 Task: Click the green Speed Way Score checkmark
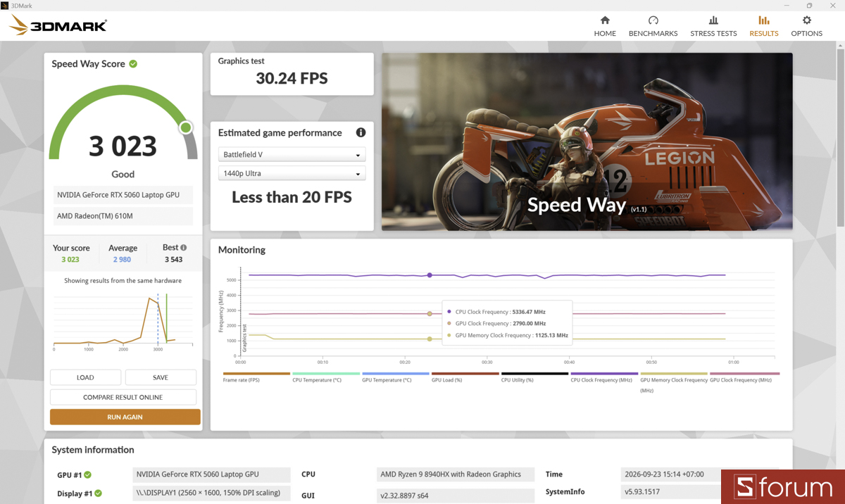coord(133,64)
